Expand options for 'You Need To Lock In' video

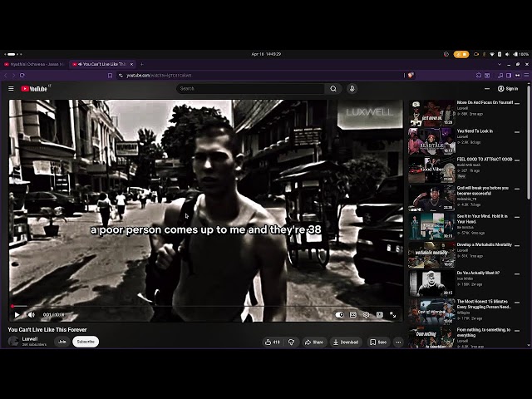pyautogui.click(x=517, y=132)
